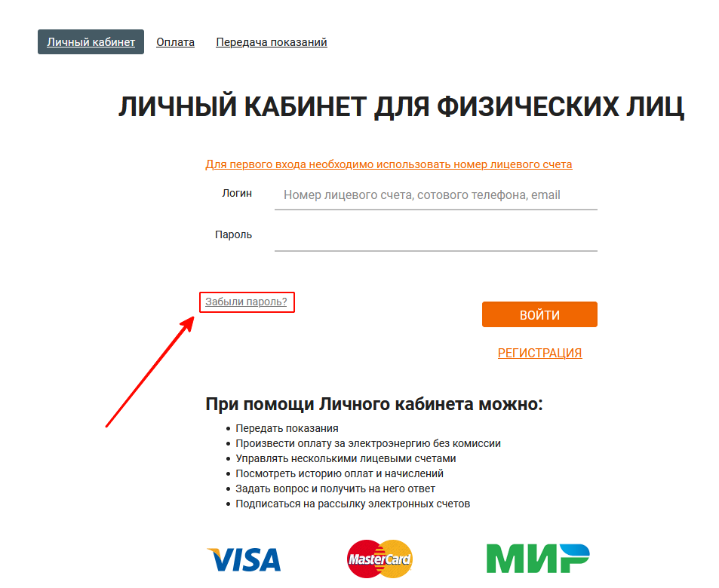
Task: Click the orange ВОЙТИ button
Action: pyautogui.click(x=539, y=315)
